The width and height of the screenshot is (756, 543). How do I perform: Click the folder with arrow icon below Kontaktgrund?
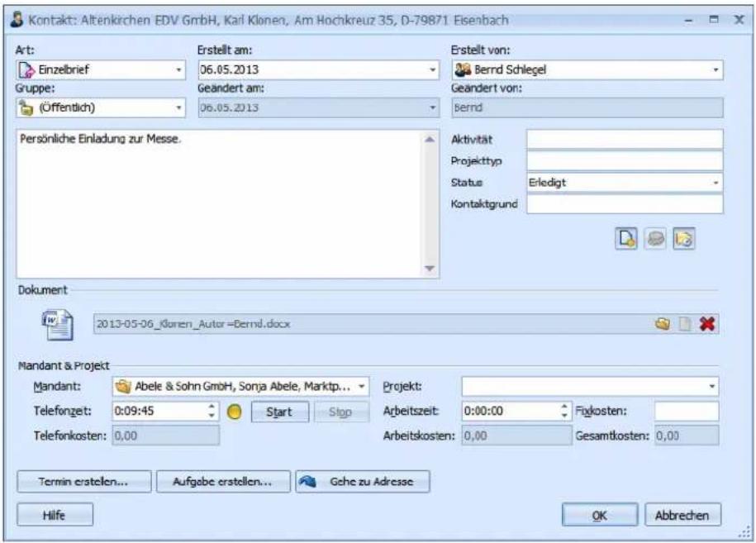pos(684,238)
